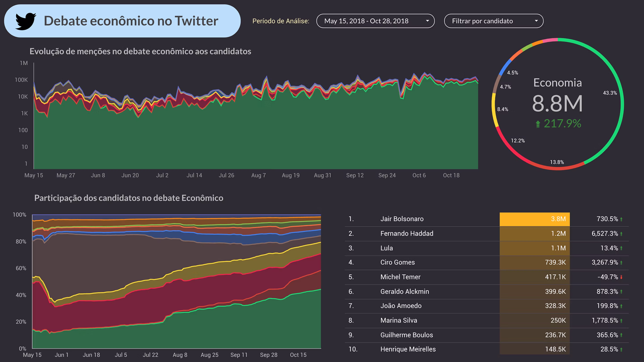Click the 417.1K value cell

534,277
